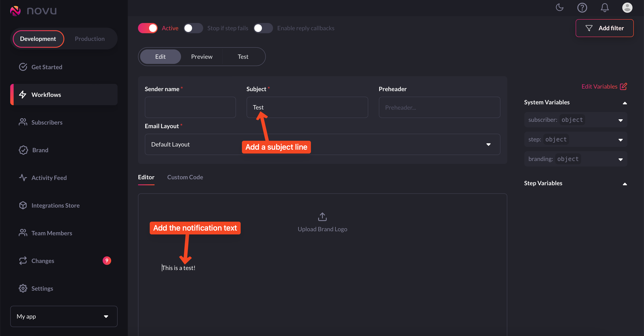
Task: Enable reply callbacks toggle
Action: [x=263, y=28]
